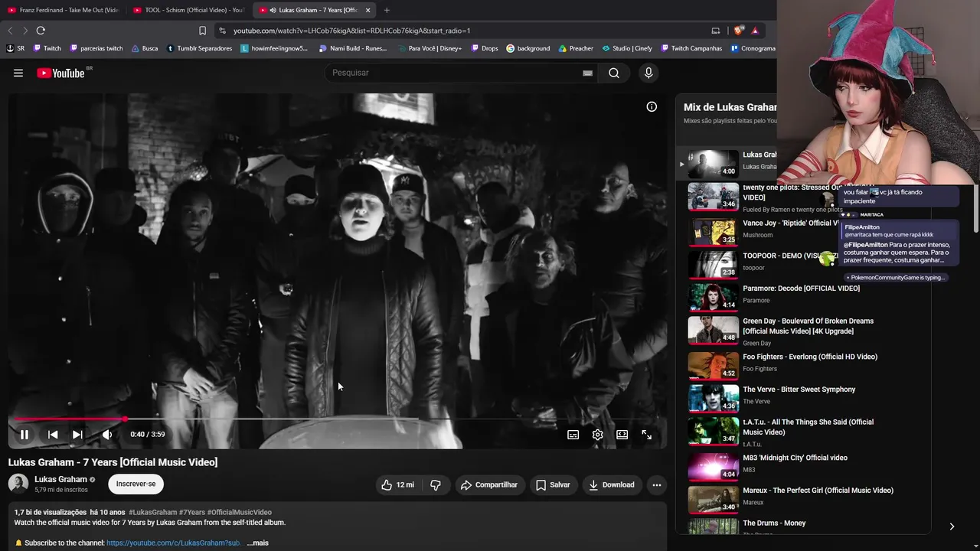
Task: Go back with the browser back arrow
Action: [x=10, y=31]
